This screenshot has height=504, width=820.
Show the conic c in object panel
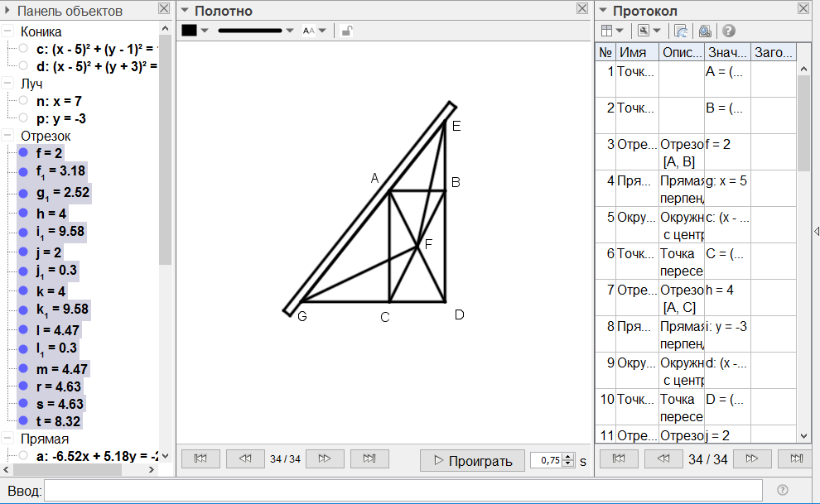click(x=23, y=49)
